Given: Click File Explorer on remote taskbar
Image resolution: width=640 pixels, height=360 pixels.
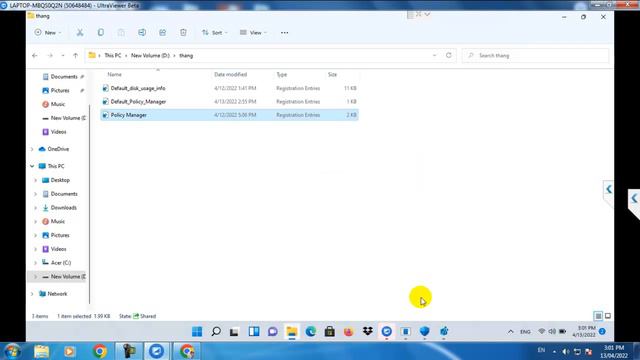Looking at the screenshot, I should (x=291, y=331).
